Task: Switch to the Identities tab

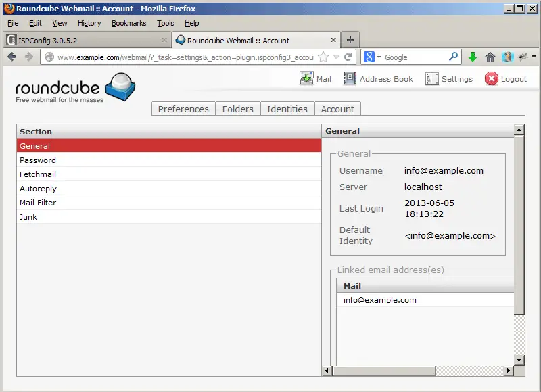Action: pyautogui.click(x=287, y=109)
